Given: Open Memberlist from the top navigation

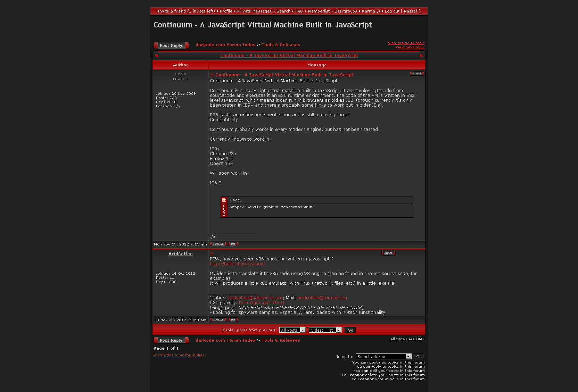Looking at the screenshot, I should click(x=319, y=11).
